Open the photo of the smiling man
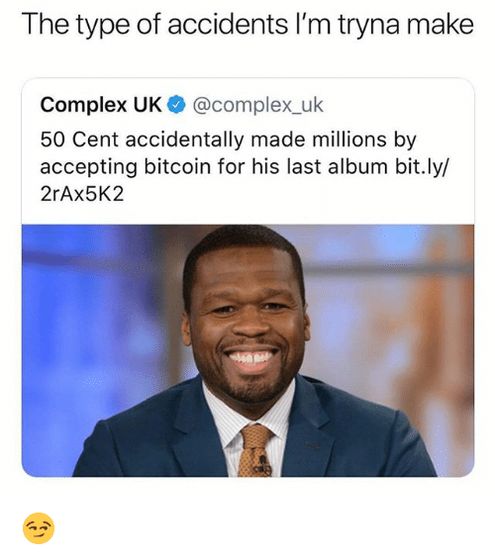Viewport: 495px width, 560px height. coord(248,350)
